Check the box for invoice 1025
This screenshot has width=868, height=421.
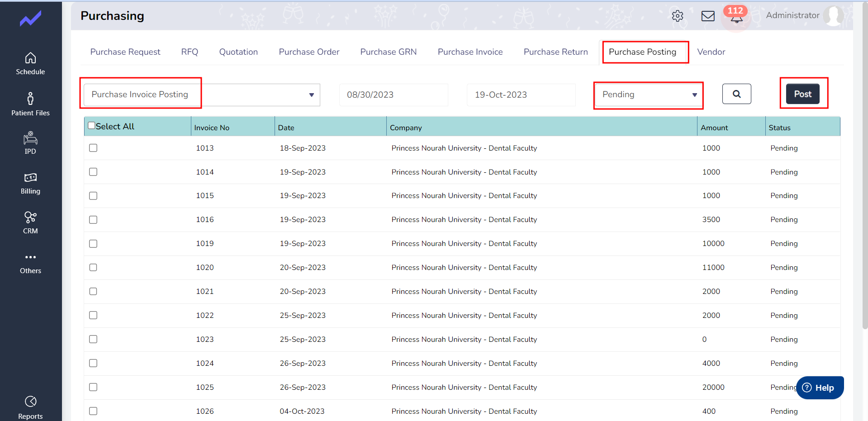[x=93, y=387]
